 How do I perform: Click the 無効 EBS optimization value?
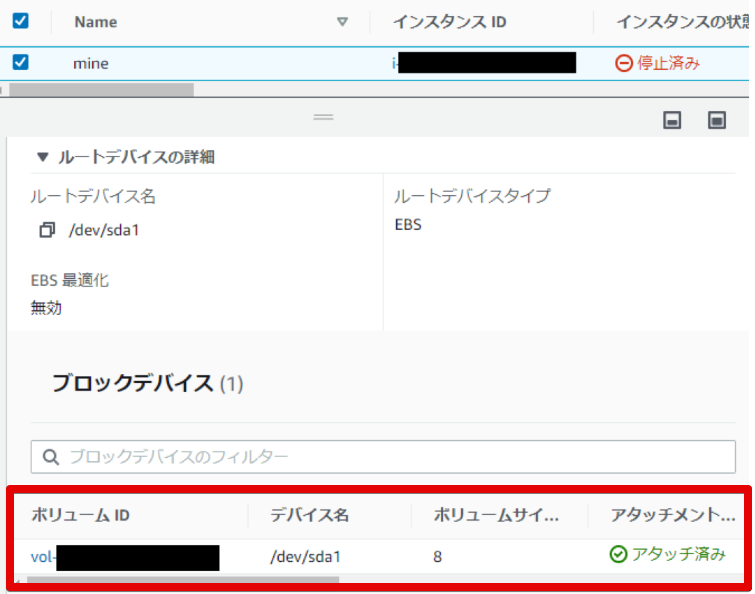pyautogui.click(x=46, y=308)
